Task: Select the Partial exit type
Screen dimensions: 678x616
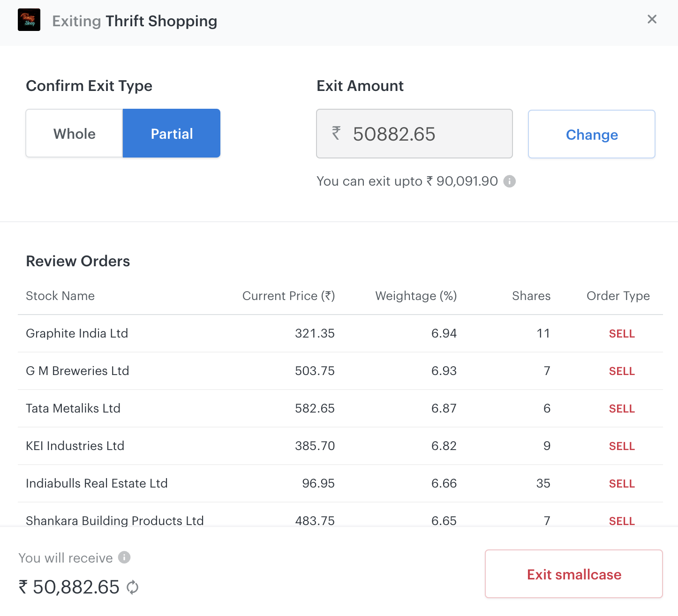Action: 172,134
